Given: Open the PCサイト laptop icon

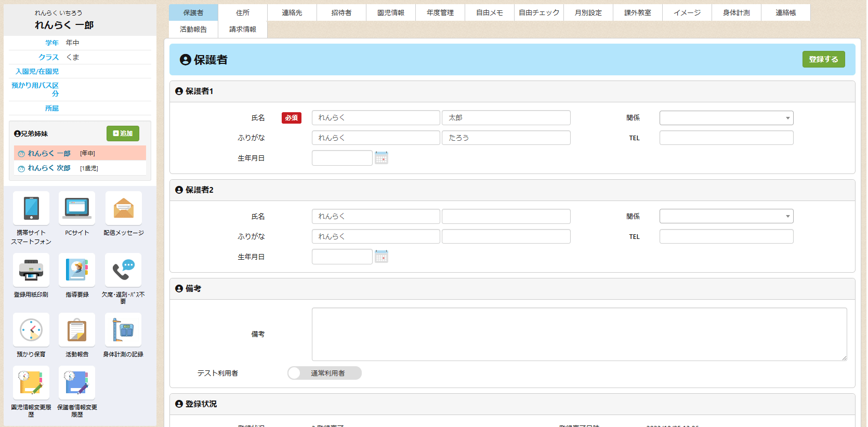Looking at the screenshot, I should point(77,209).
